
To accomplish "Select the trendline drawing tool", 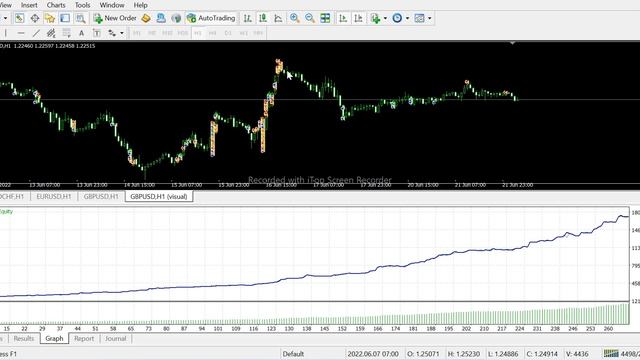I will click(36, 33).
